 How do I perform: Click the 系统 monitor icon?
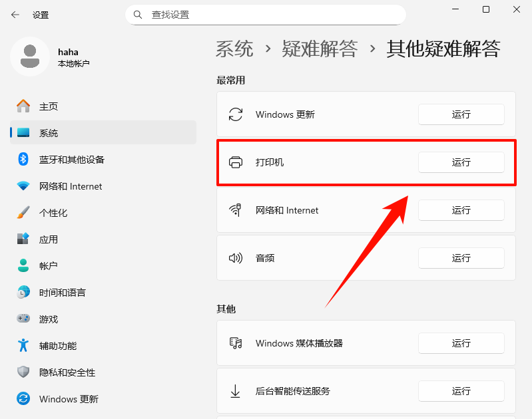pyautogui.click(x=23, y=133)
